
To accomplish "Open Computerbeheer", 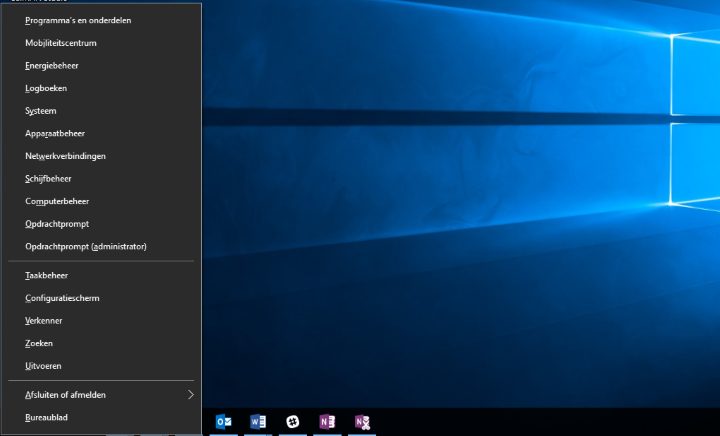I will [57, 201].
